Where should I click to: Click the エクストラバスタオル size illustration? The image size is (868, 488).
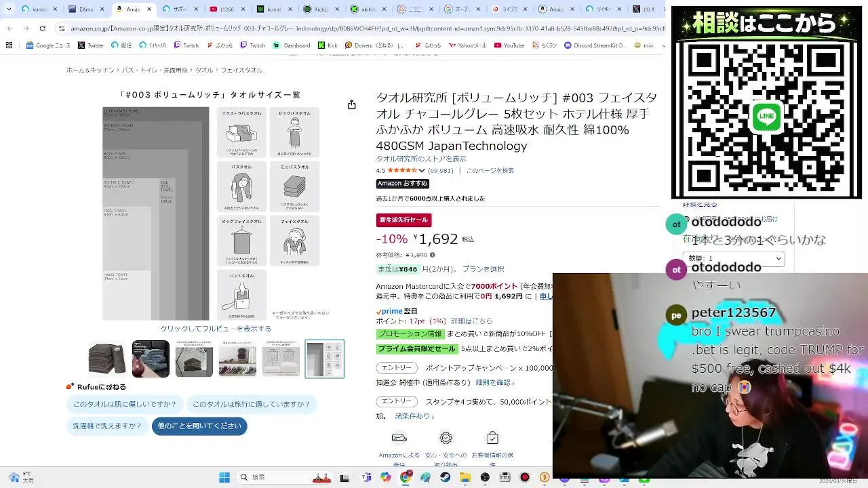(241, 133)
